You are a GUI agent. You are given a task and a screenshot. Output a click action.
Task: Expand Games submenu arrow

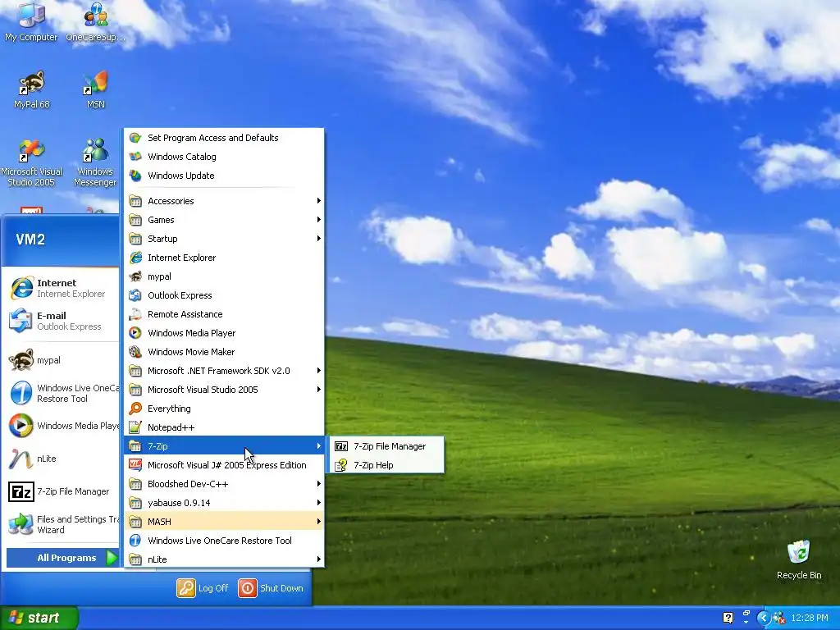pyautogui.click(x=318, y=219)
